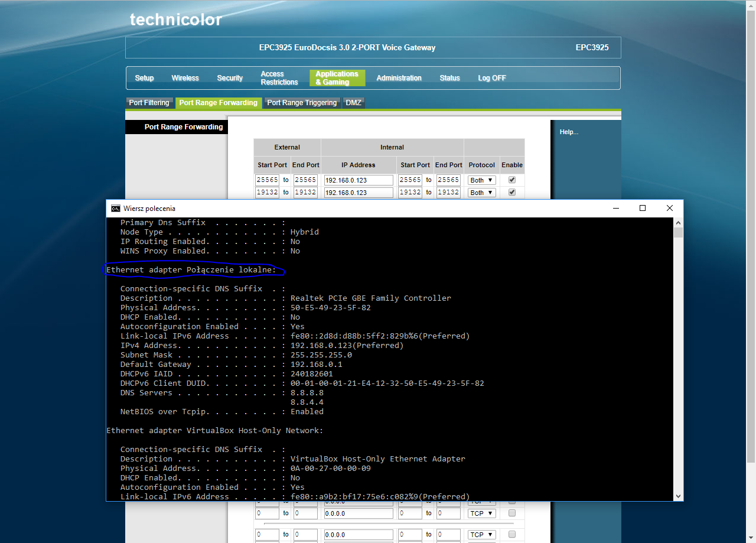Uncheck the Enable checkbox for the 19132 rule
The width and height of the screenshot is (756, 543).
(x=512, y=192)
